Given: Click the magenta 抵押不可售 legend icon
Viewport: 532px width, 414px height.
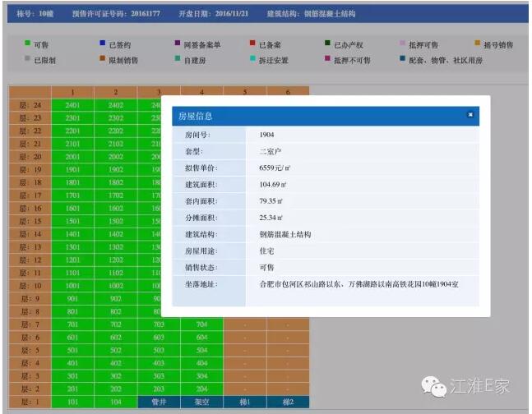Looking at the screenshot, I should (x=328, y=60).
